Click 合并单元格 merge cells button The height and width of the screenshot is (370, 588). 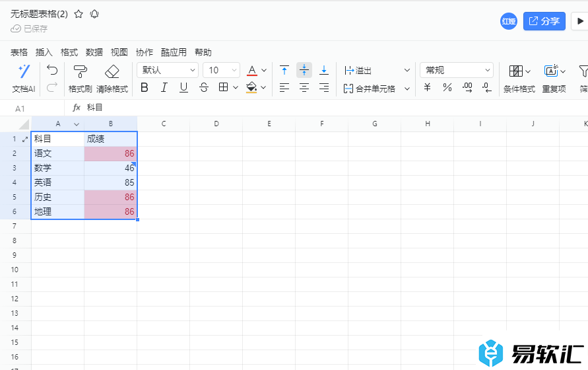(370, 89)
